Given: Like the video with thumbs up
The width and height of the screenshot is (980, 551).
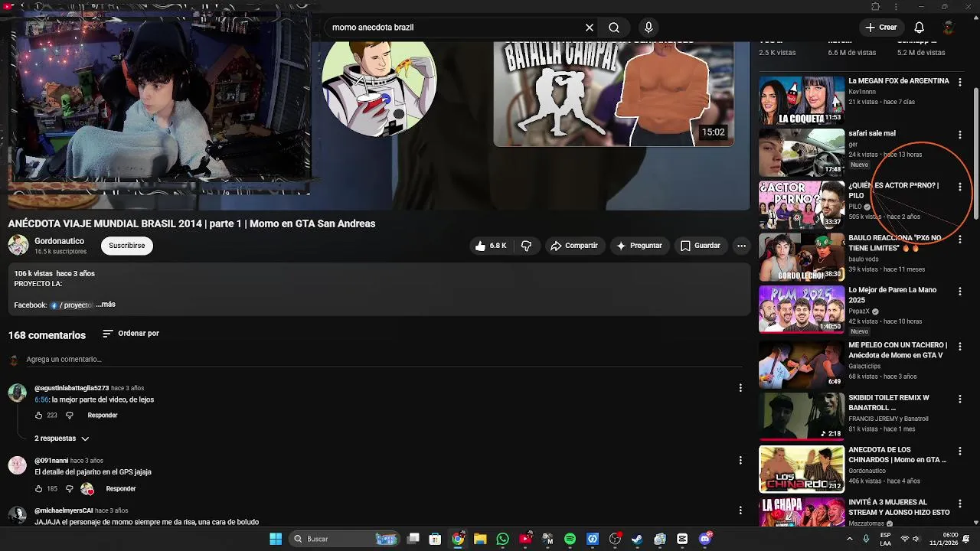Looking at the screenshot, I should pos(490,246).
